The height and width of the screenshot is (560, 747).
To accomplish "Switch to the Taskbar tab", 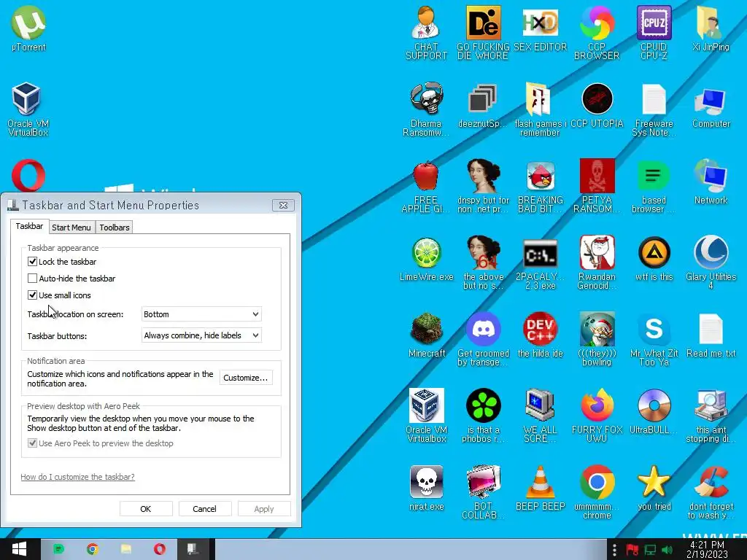I will pos(29,226).
